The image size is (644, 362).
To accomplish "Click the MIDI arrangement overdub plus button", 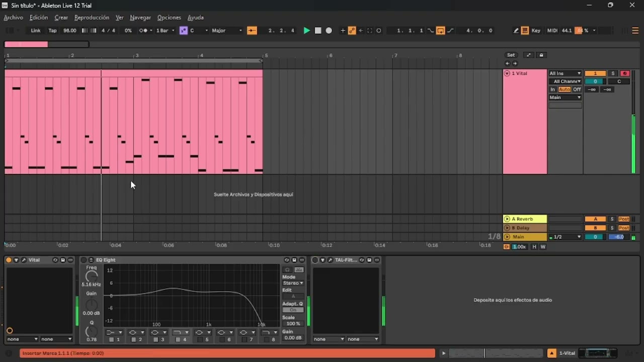I will pos(343,31).
